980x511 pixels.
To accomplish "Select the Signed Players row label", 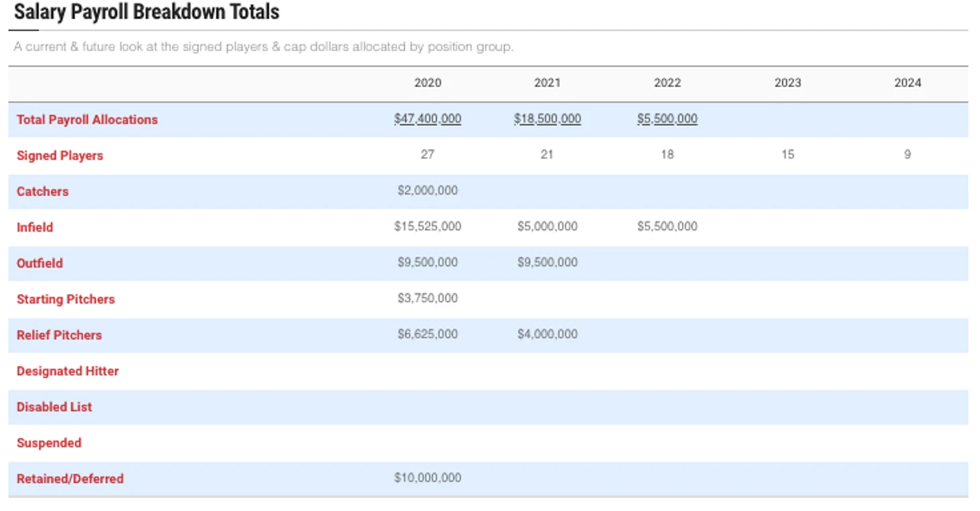I will point(60,156).
